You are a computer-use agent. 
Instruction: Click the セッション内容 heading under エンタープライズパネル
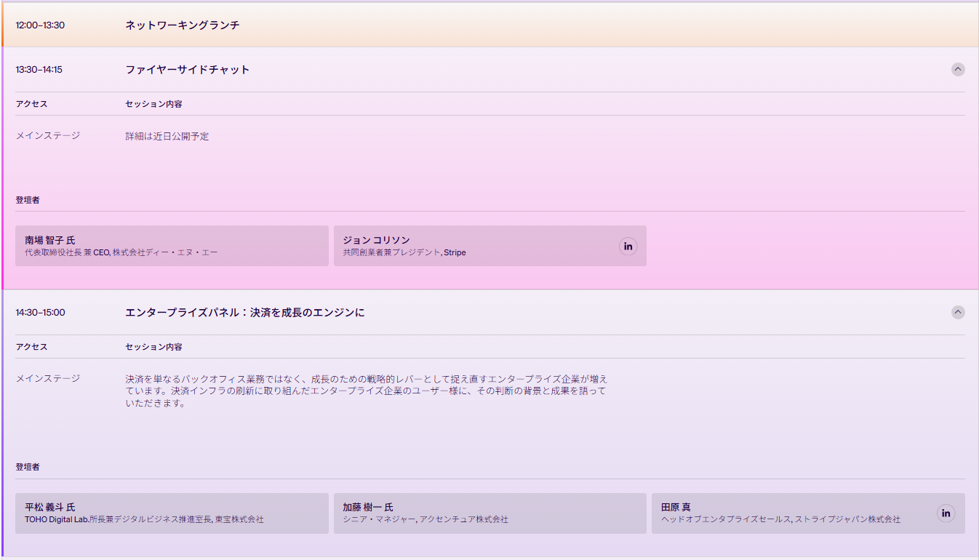click(153, 347)
